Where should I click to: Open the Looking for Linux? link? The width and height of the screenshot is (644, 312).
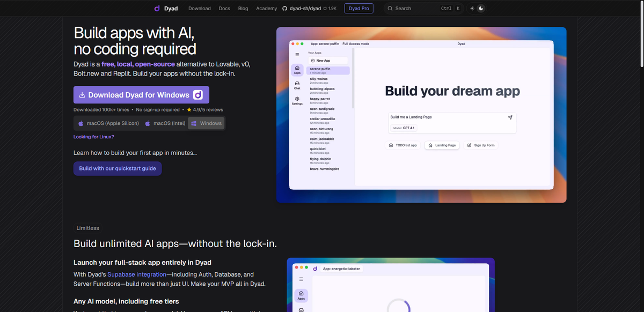click(x=94, y=137)
